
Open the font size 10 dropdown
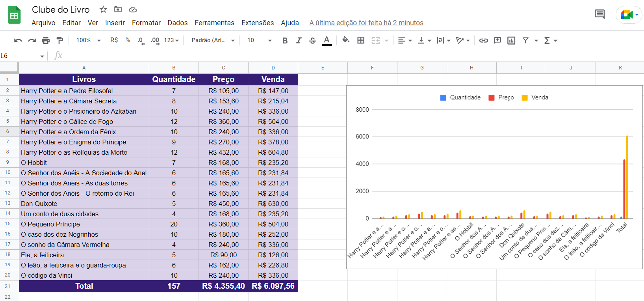[x=260, y=40]
